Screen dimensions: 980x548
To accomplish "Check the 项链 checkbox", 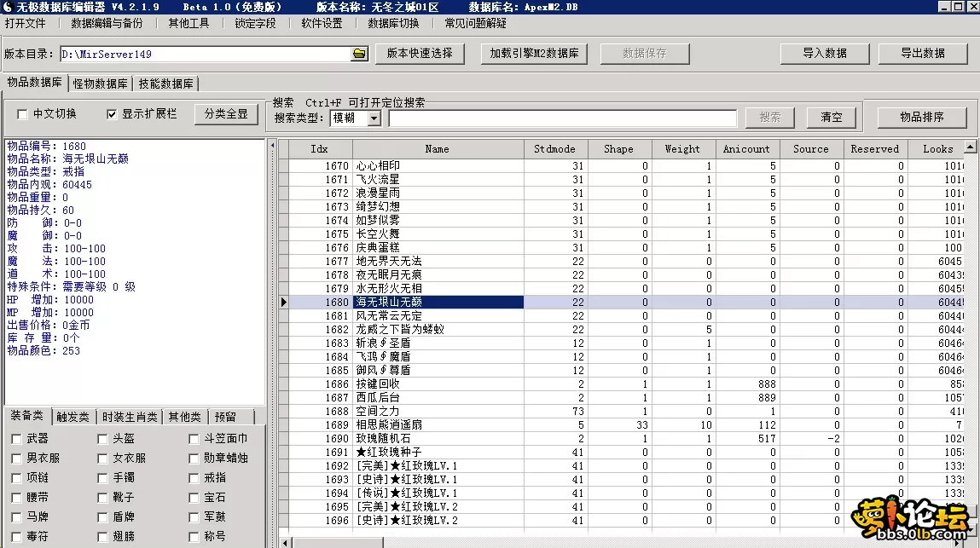I will [x=17, y=478].
